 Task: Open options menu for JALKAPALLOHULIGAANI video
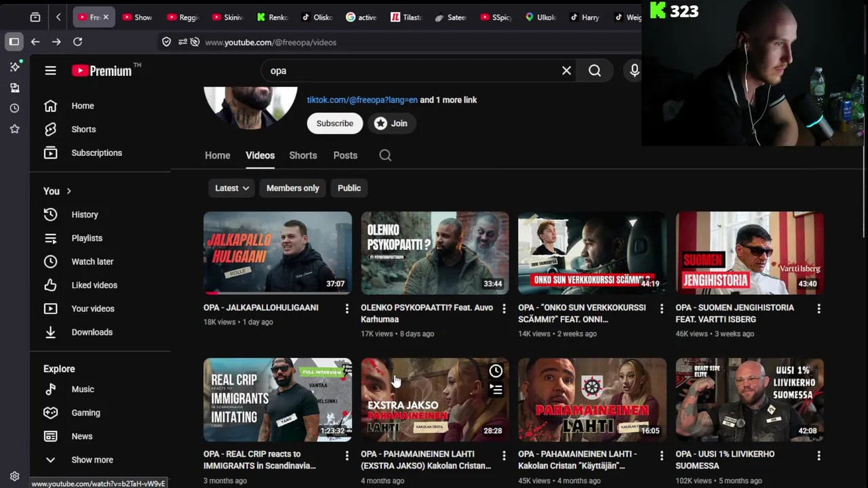[x=347, y=308]
